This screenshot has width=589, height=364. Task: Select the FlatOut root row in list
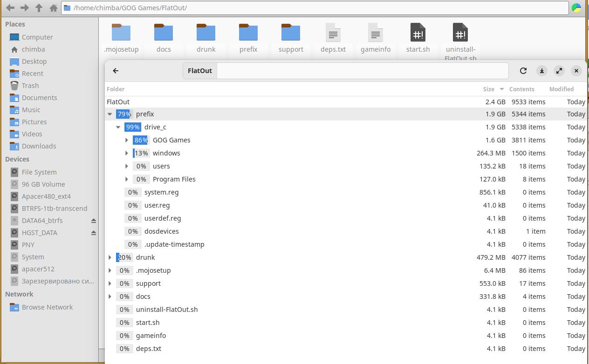click(346, 102)
